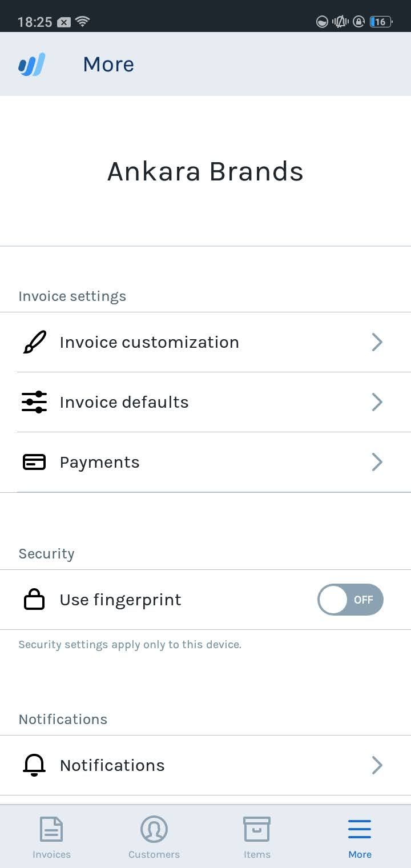Click the credit card Payments icon
Screen dimensions: 411x868
point(34,462)
